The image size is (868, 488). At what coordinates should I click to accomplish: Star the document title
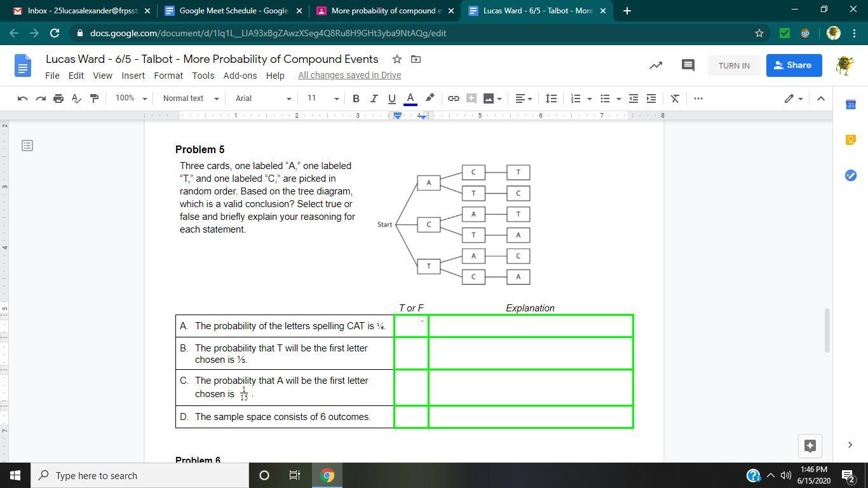[x=397, y=59]
